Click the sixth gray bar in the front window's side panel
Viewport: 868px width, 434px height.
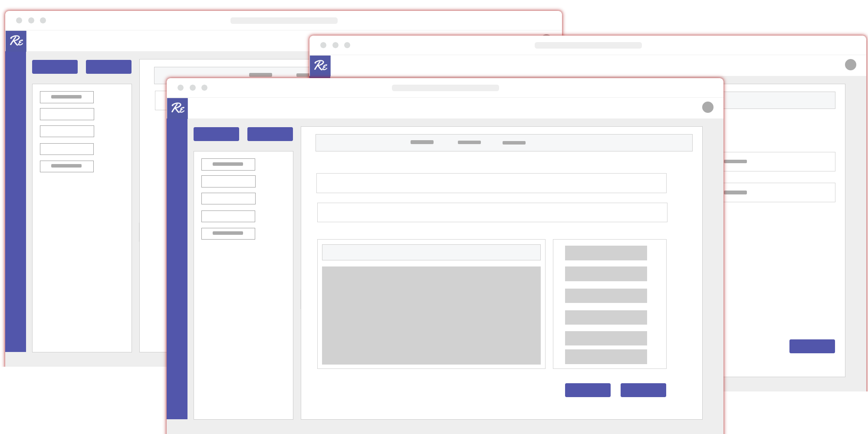point(606,357)
